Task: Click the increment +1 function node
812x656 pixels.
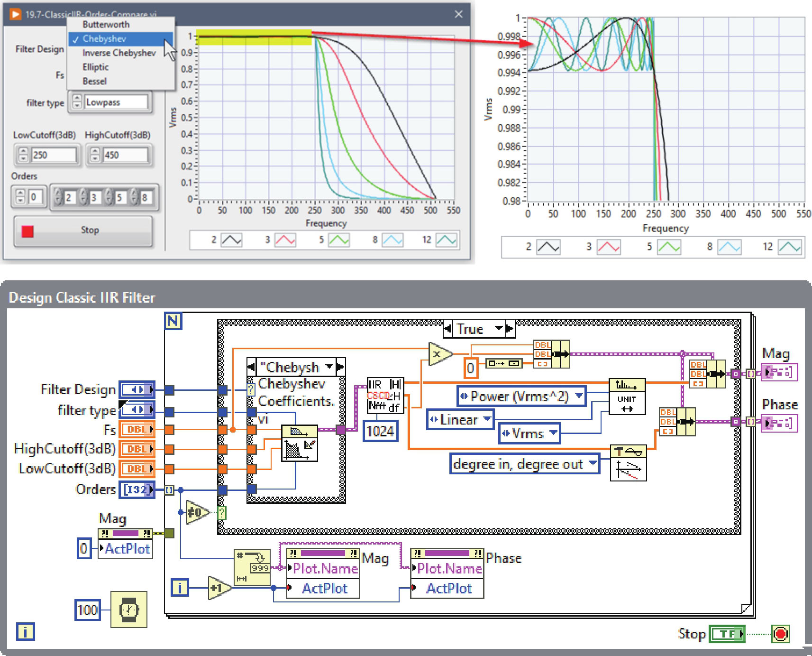Action: coord(219,588)
